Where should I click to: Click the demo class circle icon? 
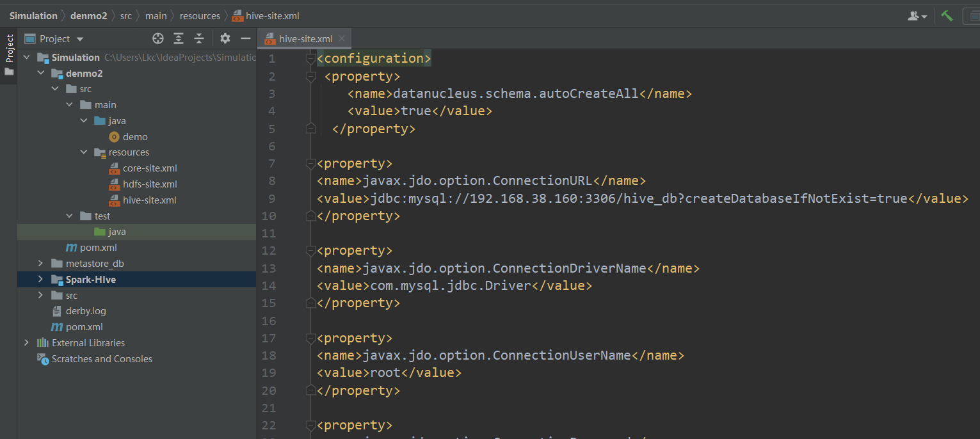115,136
